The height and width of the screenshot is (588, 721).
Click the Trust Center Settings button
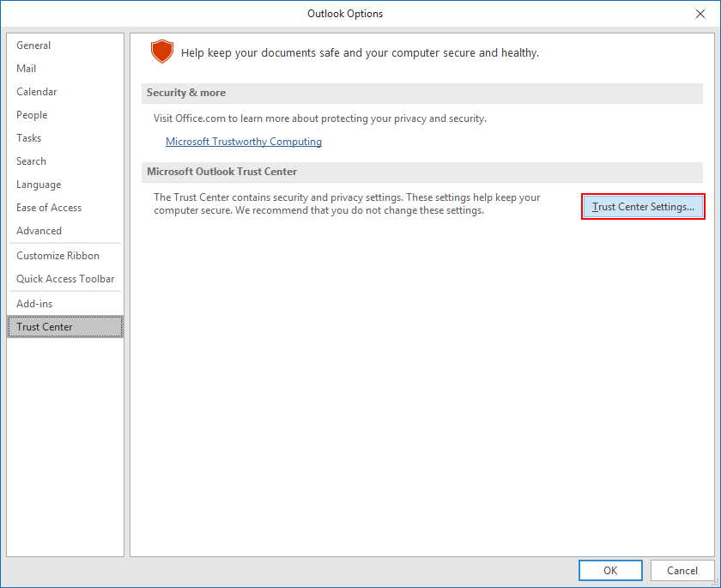click(x=643, y=207)
